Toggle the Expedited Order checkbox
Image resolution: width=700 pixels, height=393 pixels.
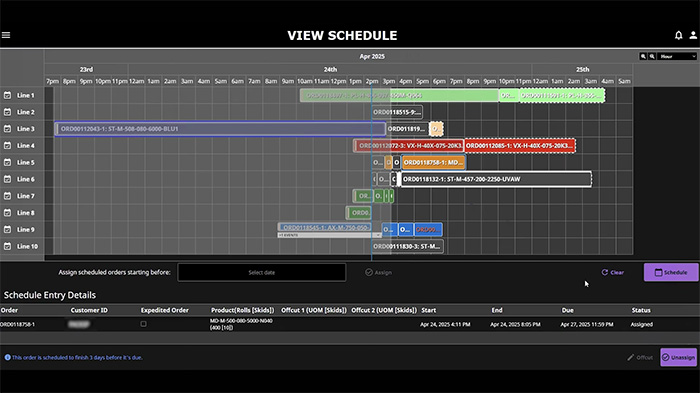click(x=143, y=324)
